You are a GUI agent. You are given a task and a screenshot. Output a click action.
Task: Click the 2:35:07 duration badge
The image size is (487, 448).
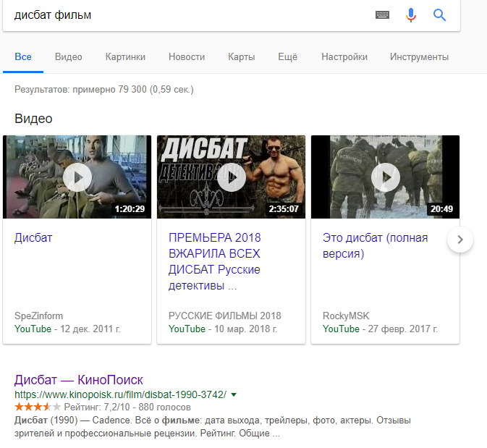(284, 209)
